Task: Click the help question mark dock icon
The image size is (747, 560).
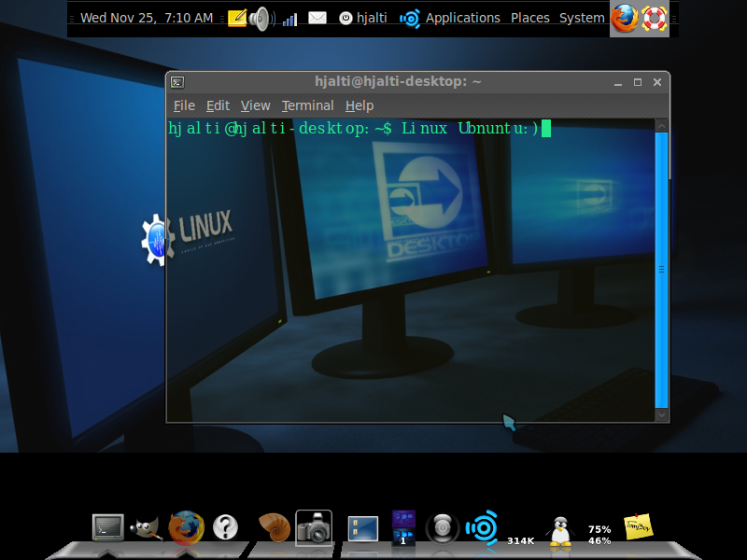Action: (225, 528)
